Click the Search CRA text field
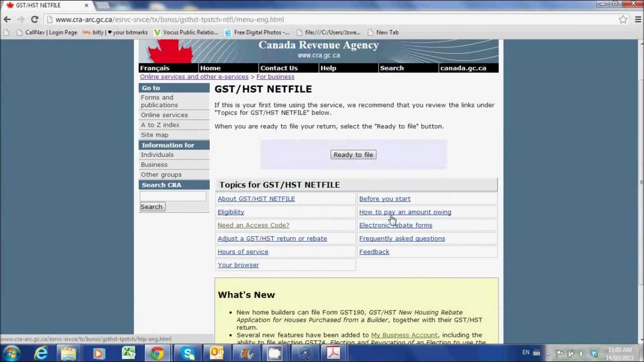The width and height of the screenshot is (644, 362). [x=173, y=196]
